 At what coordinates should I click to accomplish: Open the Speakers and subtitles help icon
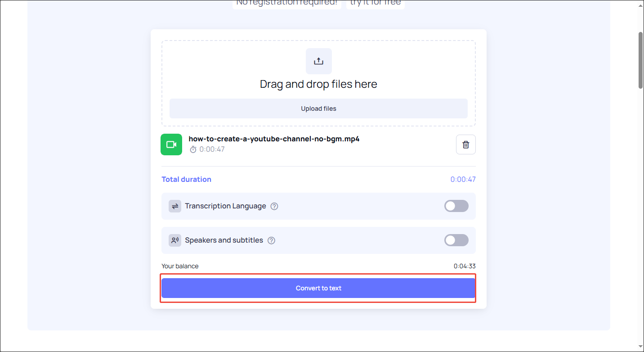pyautogui.click(x=271, y=240)
